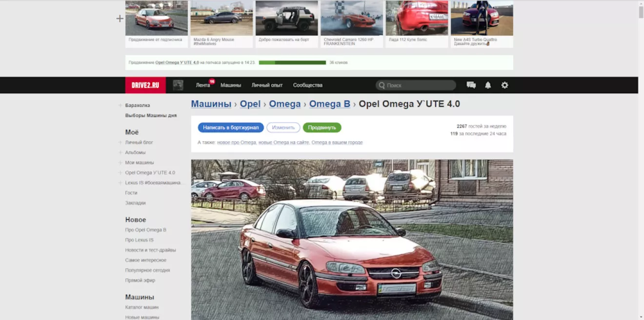Screen dimensions: 644x320
Task: Click plus icon beside sidebar Opel Omega Y`UTE 4.0
Action: tap(120, 172)
